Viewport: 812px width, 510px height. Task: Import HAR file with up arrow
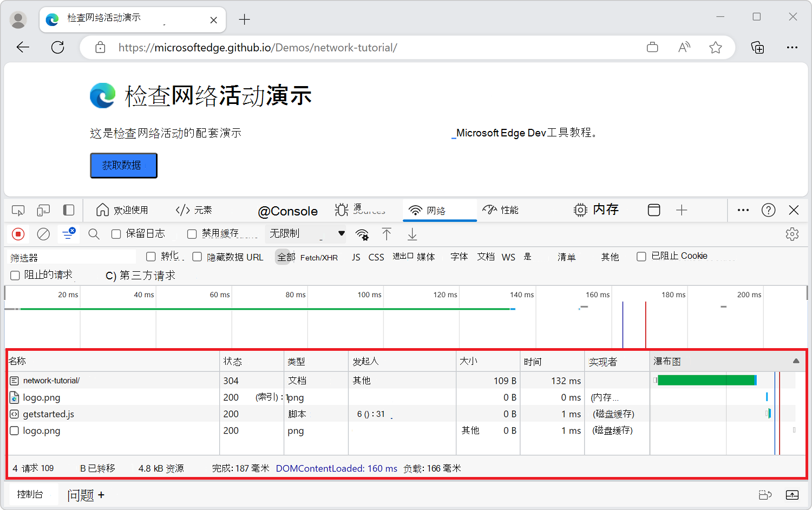(x=387, y=234)
